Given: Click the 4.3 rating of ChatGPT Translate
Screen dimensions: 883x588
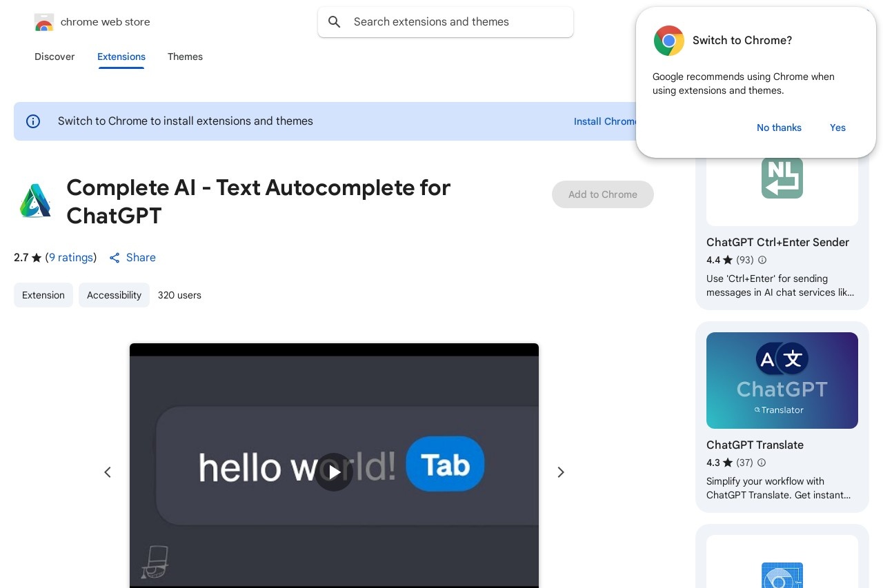Looking at the screenshot, I should tap(719, 463).
